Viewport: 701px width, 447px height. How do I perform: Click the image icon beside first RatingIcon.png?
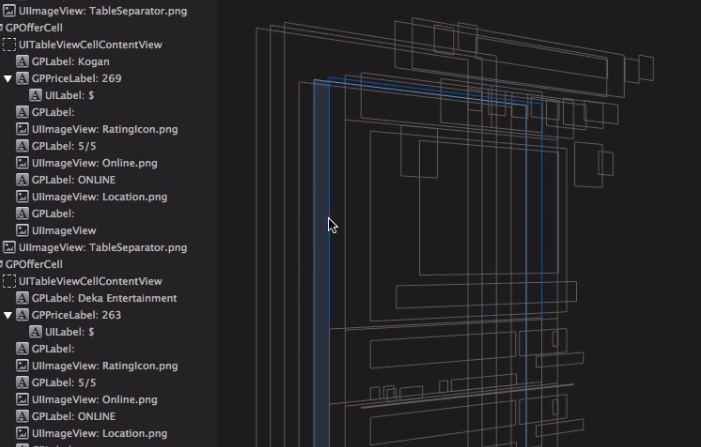[x=22, y=129]
